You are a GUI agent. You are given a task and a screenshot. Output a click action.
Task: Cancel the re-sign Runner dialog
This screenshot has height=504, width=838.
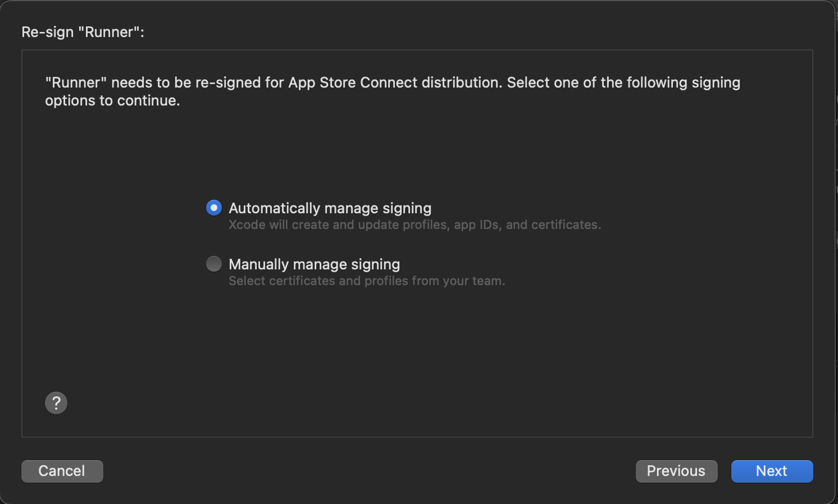62,471
